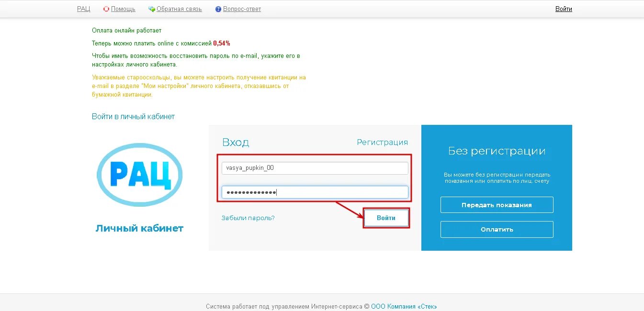Click the "Без регистрации" heading
This screenshot has height=311, width=644.
point(497,151)
